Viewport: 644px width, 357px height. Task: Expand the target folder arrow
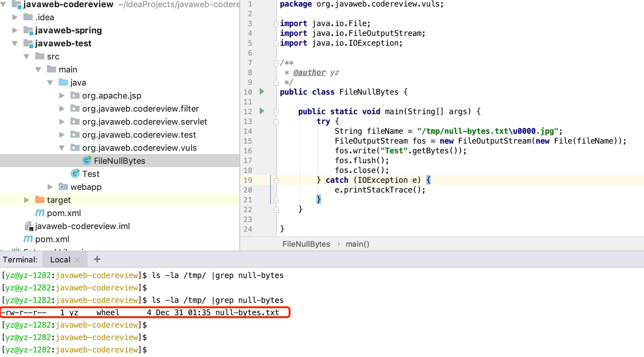pyautogui.click(x=27, y=200)
